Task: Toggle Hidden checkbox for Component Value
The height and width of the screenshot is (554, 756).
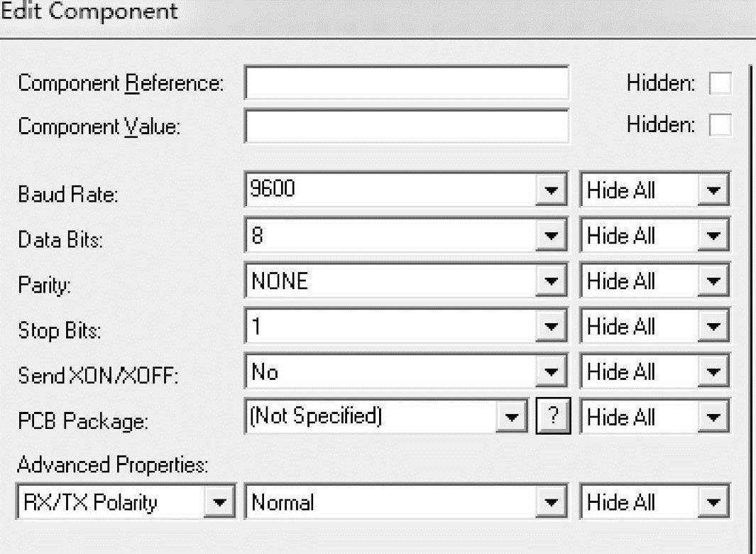Action: [x=721, y=126]
